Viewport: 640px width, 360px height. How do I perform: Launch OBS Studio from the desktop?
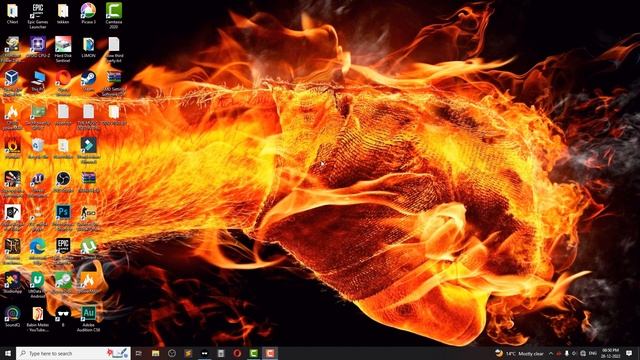(63, 182)
